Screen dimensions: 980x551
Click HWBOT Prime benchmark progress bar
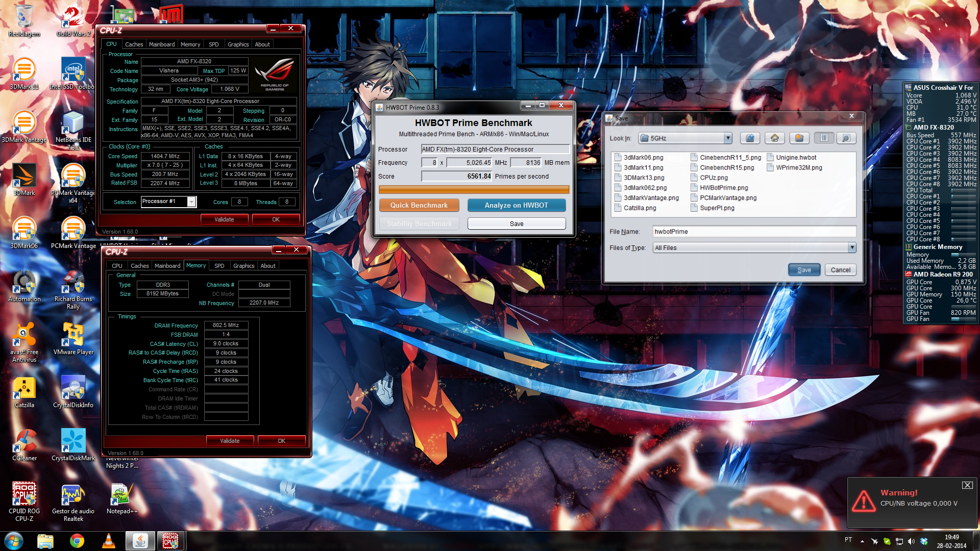tap(474, 190)
